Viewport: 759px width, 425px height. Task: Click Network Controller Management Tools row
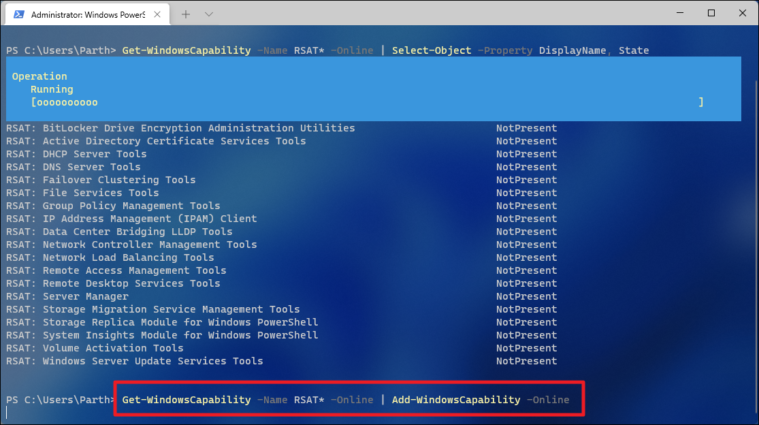coord(282,244)
